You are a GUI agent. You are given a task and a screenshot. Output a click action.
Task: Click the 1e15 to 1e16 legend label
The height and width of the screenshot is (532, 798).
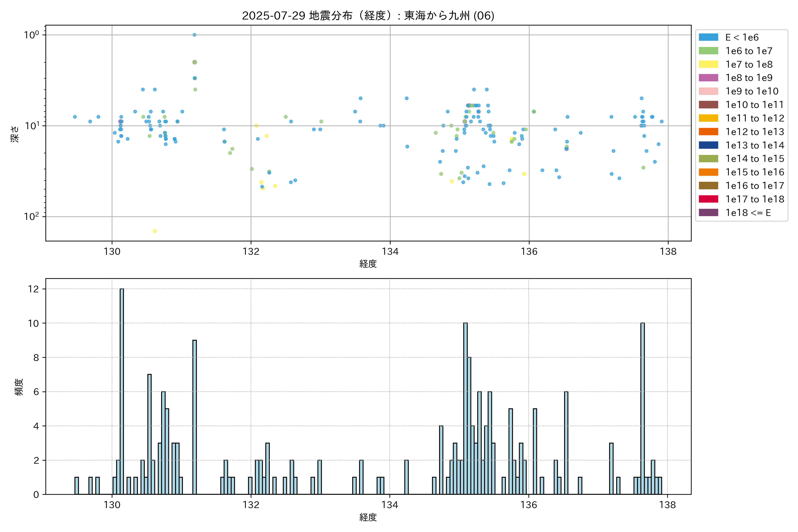[755, 172]
